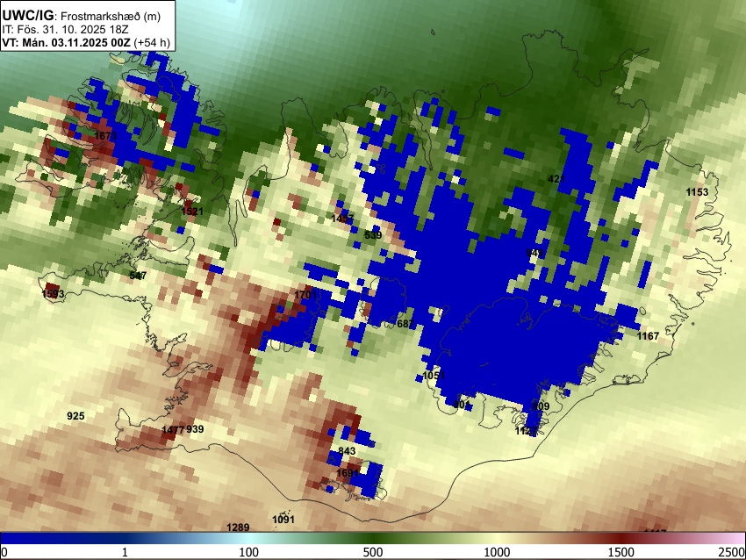Click the 1167 map value
746x560 pixels.
(x=648, y=336)
